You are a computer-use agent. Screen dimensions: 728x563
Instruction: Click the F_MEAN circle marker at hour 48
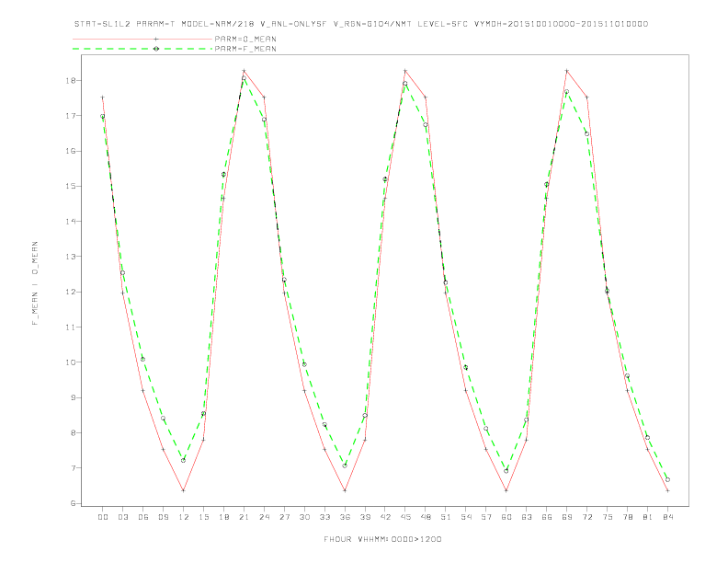[426, 124]
